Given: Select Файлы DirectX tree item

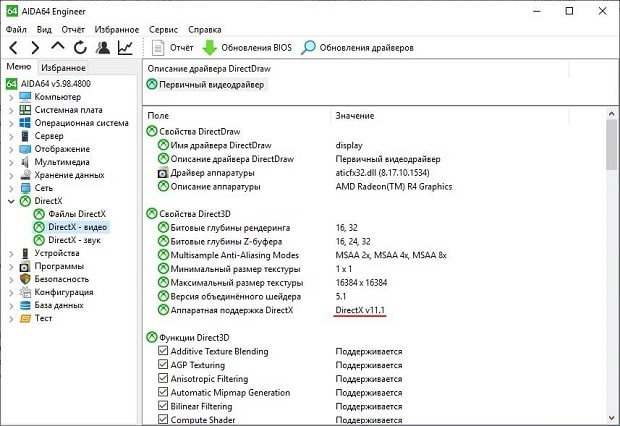Looking at the screenshot, I should [x=77, y=214].
